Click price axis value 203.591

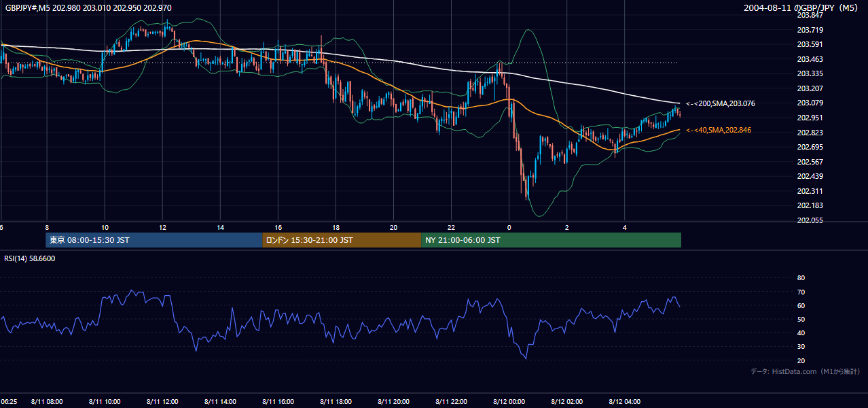pyautogui.click(x=810, y=44)
